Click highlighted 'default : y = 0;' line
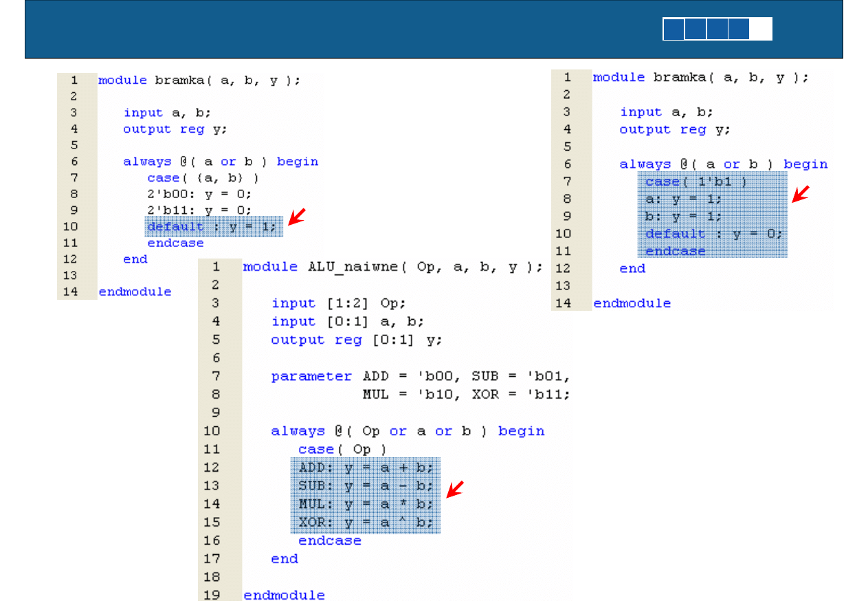The width and height of the screenshot is (868, 614). coord(713,234)
